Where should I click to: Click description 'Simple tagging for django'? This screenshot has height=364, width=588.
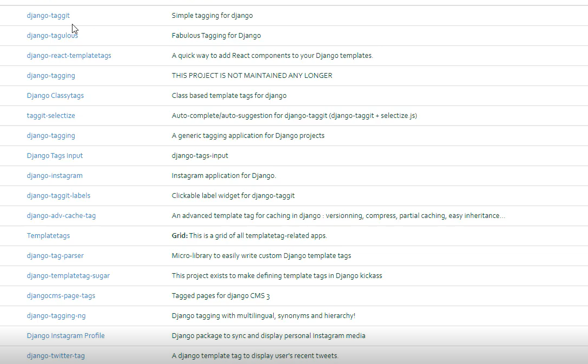click(212, 16)
